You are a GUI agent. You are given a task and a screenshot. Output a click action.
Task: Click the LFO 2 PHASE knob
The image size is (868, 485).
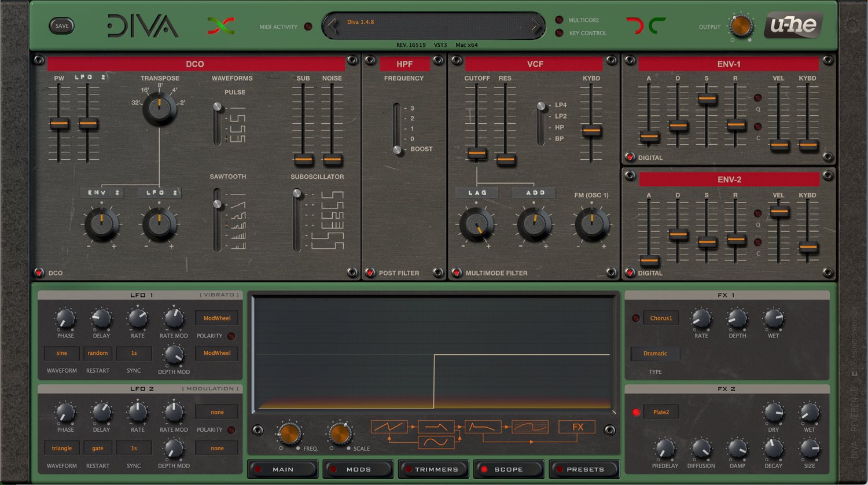pyautogui.click(x=65, y=412)
